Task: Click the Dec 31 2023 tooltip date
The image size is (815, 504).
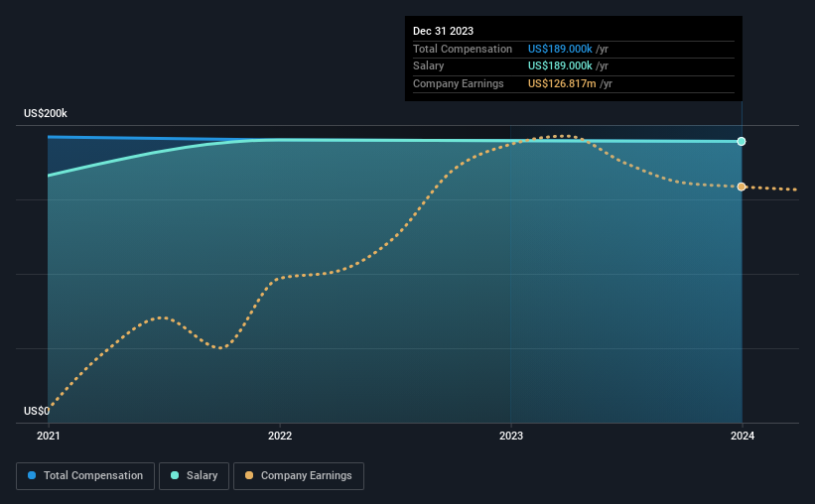Action: pos(443,31)
